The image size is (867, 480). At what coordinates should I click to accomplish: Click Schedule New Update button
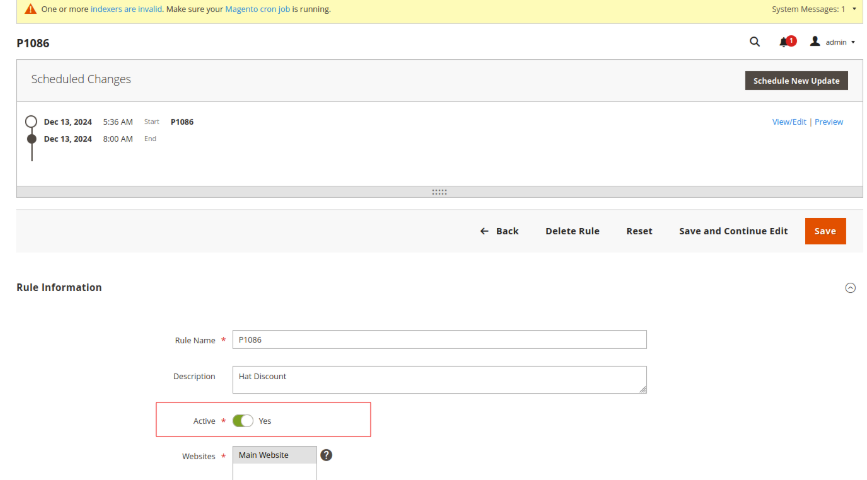(x=796, y=81)
